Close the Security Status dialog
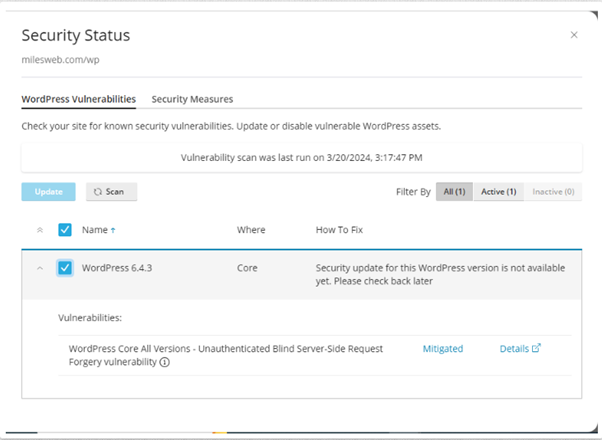The height and width of the screenshot is (440, 602). point(574,35)
